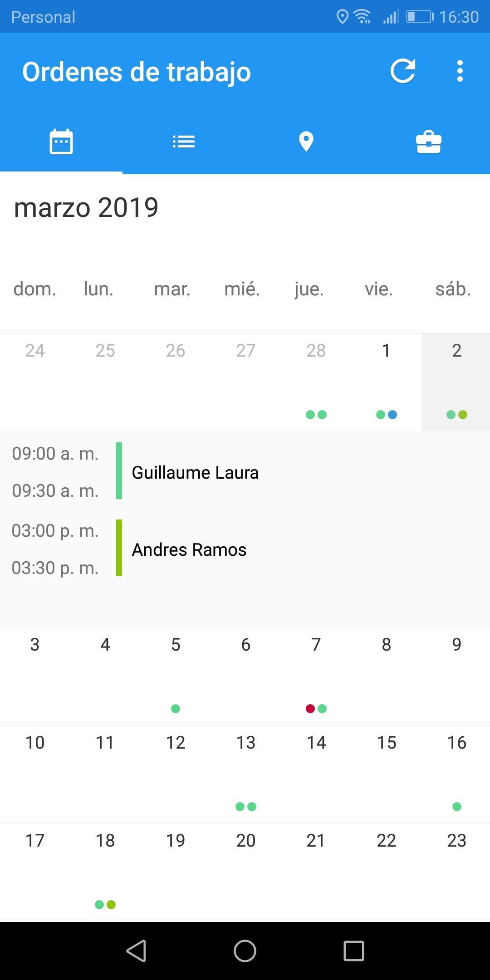Tap the refresh icon in header

(403, 71)
